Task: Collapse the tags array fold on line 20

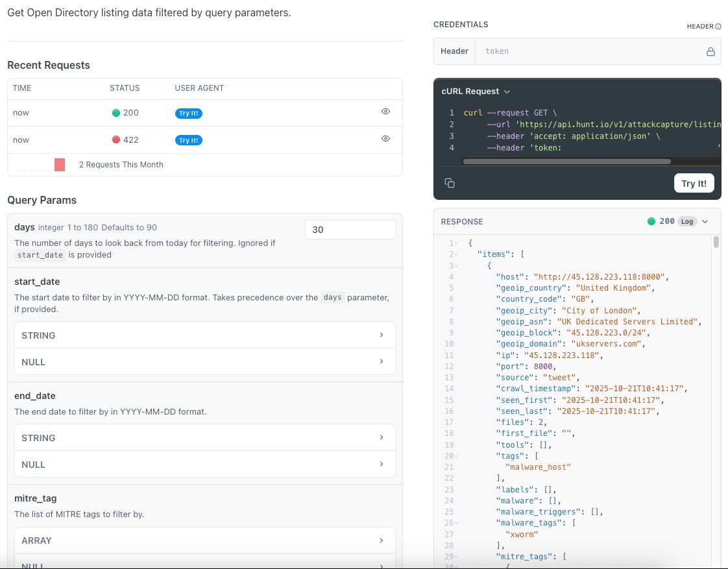Action: point(456,456)
